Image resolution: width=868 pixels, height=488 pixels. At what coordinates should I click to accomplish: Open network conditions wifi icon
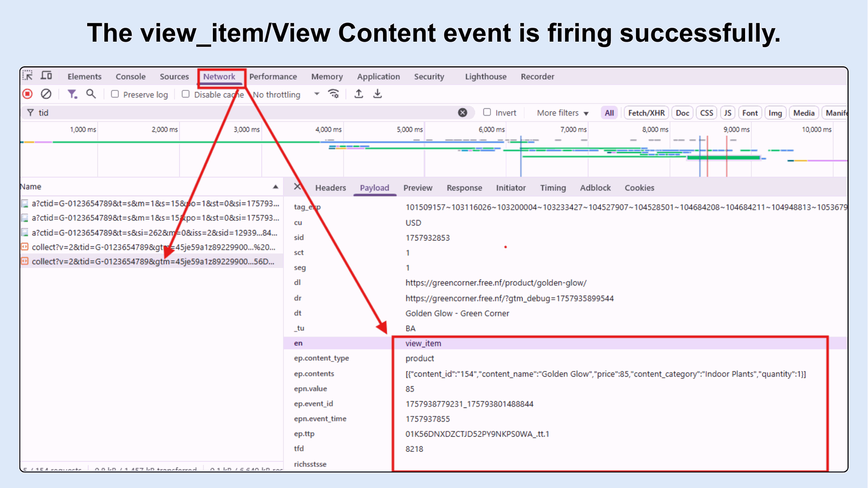[334, 94]
